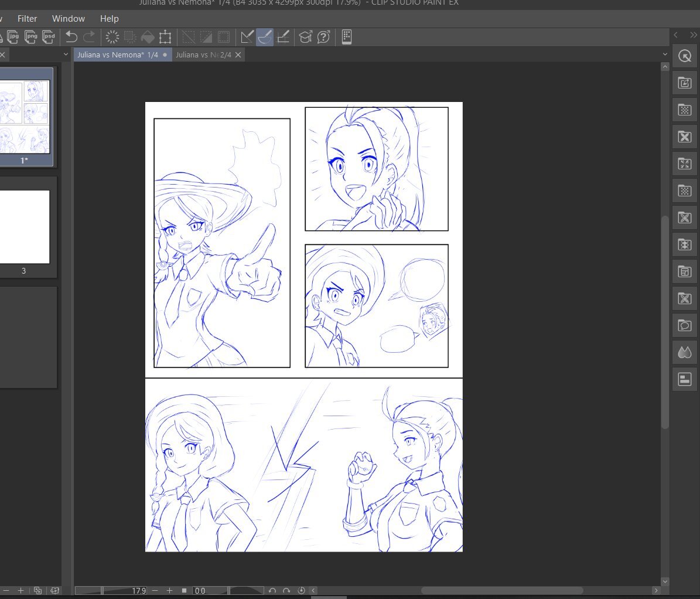Zoom out canvas with minus button

[x=155, y=591]
